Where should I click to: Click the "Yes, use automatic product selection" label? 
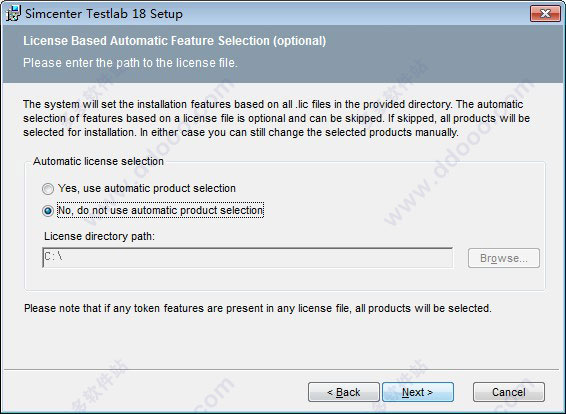point(147,188)
